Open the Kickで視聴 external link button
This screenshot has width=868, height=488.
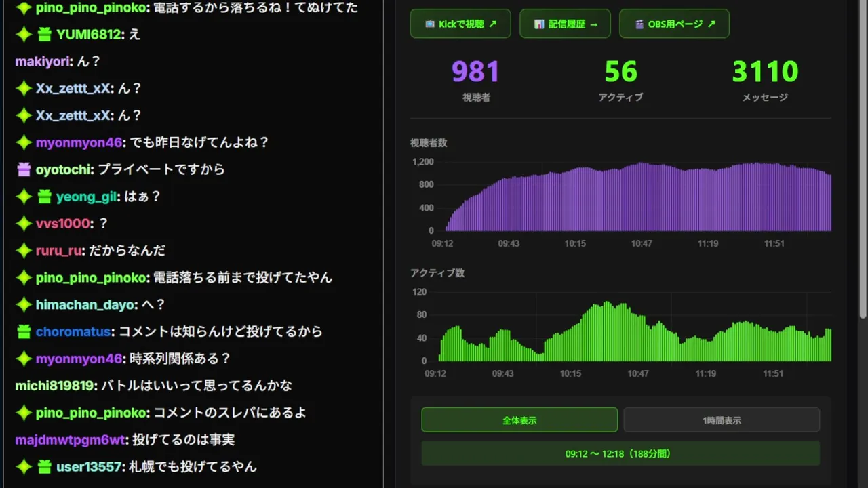tap(460, 24)
